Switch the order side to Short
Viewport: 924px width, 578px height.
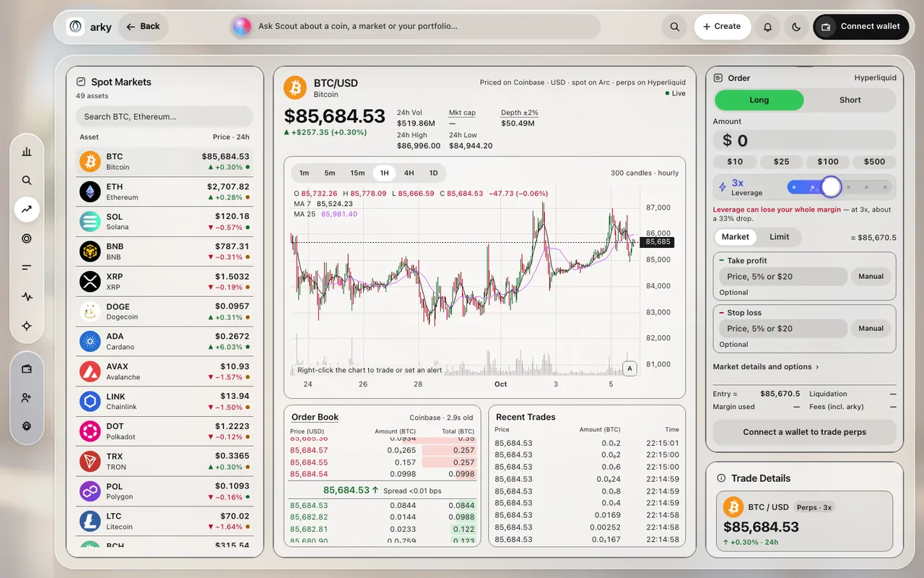pyautogui.click(x=850, y=100)
